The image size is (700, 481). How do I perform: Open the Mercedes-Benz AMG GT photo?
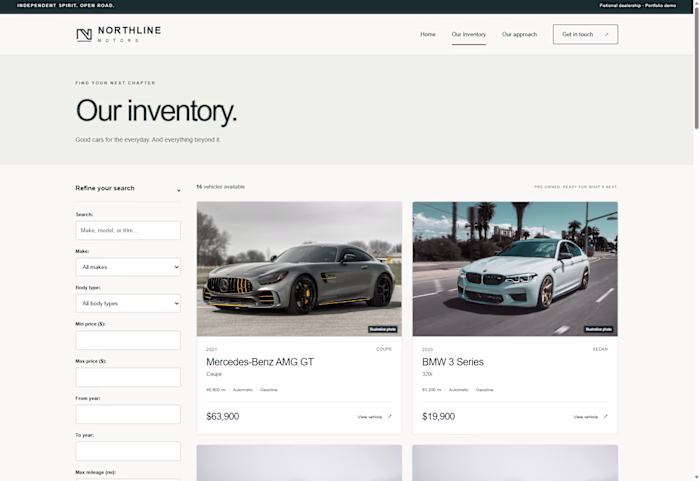(299, 269)
